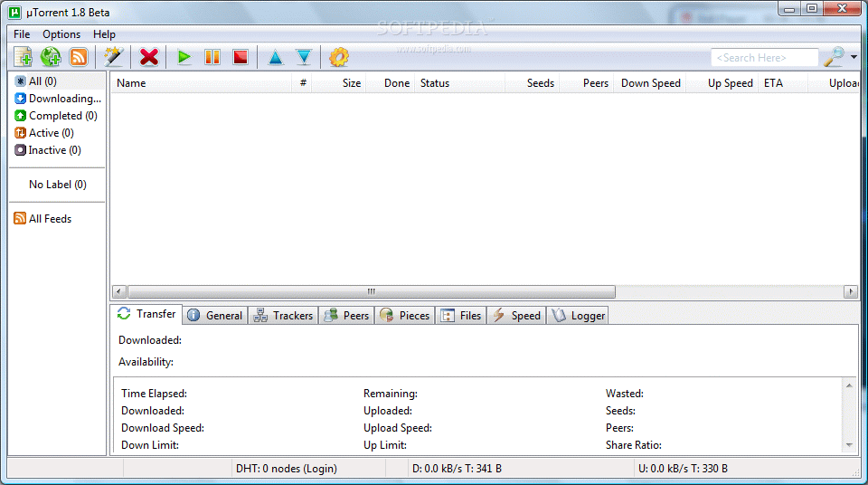Click Add Torrent from URL globe icon
Image resolution: width=868 pixels, height=485 pixels.
51,57
